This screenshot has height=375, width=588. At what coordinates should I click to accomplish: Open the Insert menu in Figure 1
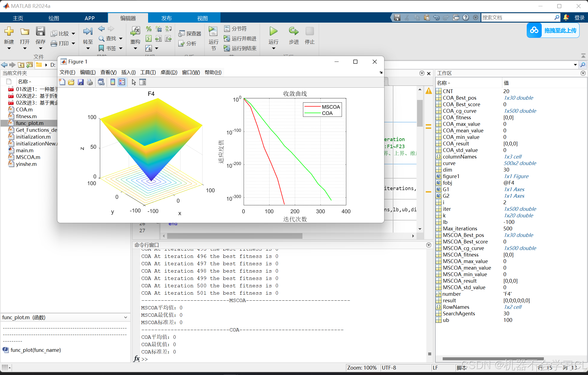[128, 72]
